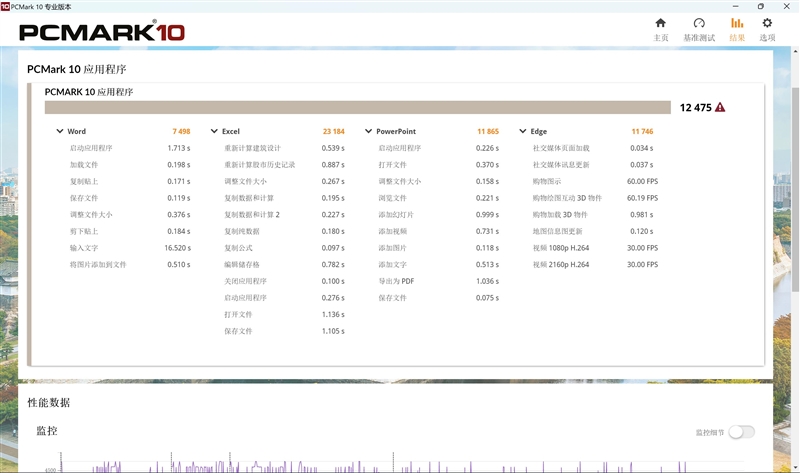Screen dimensions: 800x473
Task: Click the Excel value 1.136 s
Action: 333,314
